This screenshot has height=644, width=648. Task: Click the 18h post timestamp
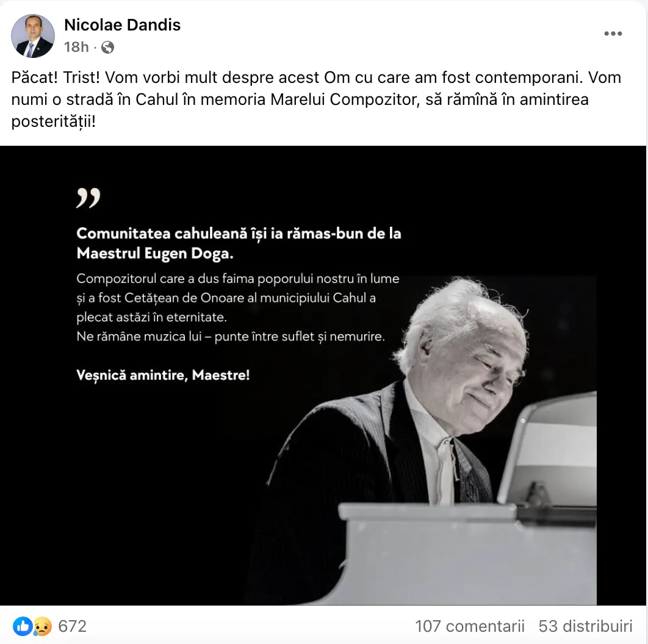tap(76, 47)
